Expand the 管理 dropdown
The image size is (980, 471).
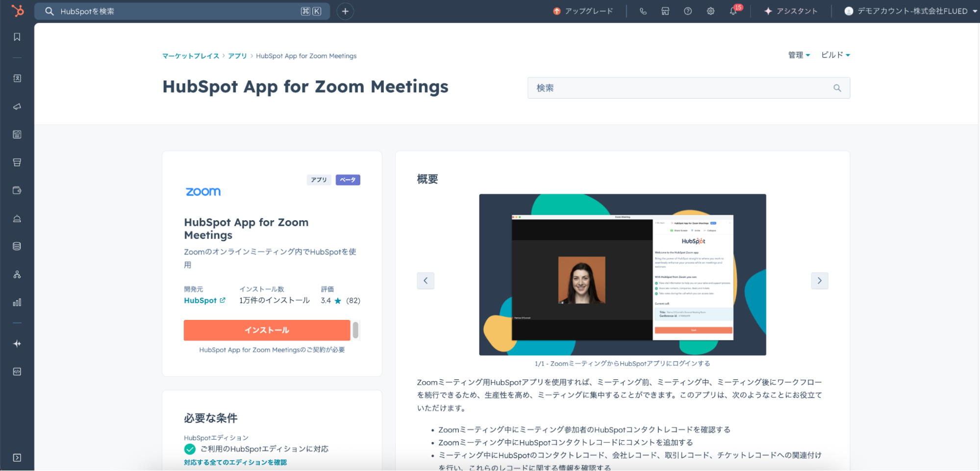(x=799, y=55)
